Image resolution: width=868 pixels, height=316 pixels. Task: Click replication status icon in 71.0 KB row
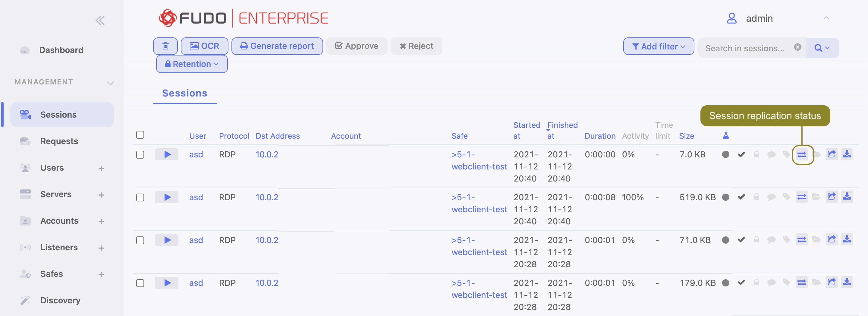[x=802, y=240]
